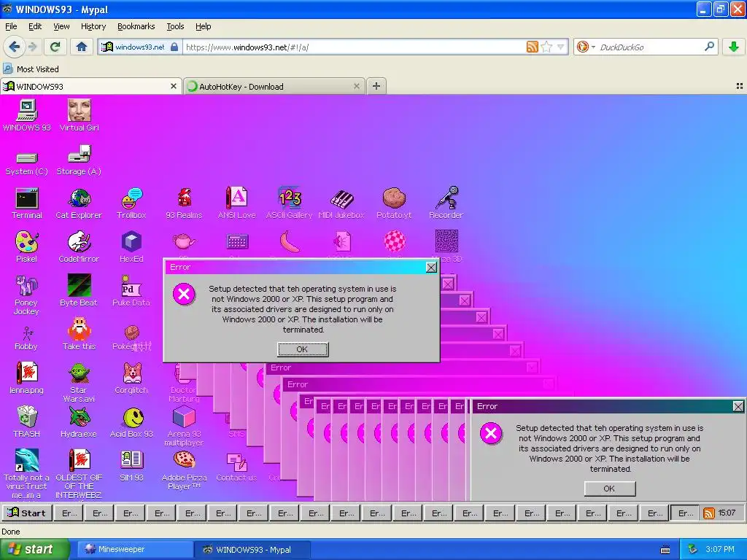Viewport: 747px width, 560px height.
Task: Open the View menu
Action: (x=61, y=26)
